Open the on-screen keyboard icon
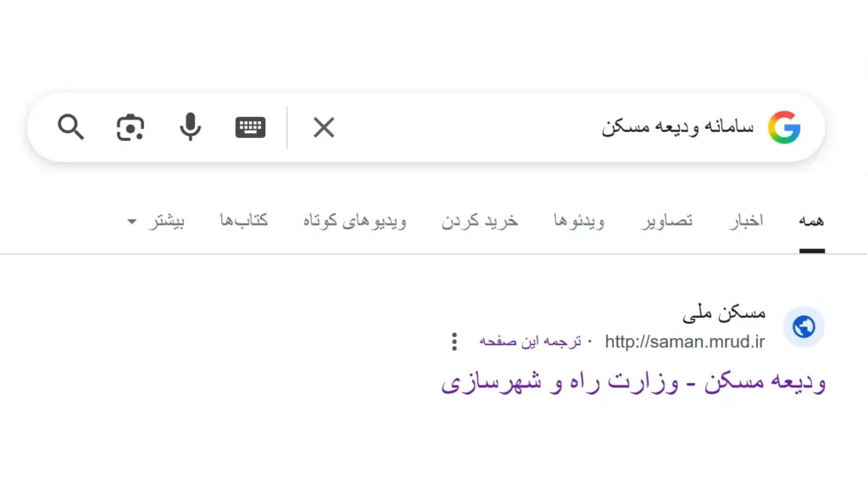Image resolution: width=868 pixels, height=488 pixels. [x=249, y=127]
